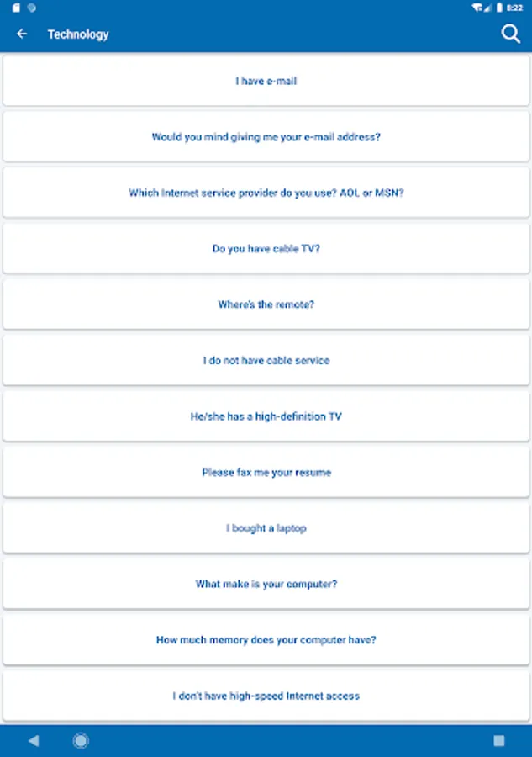Choose the phrase 'Where's the remote?'
Image resolution: width=532 pixels, height=757 pixels.
266,304
